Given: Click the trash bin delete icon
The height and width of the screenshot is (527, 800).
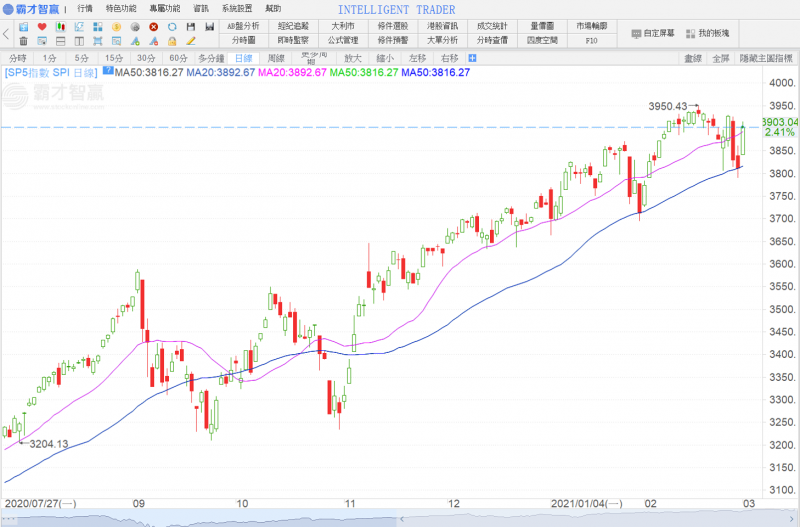Looking at the screenshot, I should coord(23,41).
